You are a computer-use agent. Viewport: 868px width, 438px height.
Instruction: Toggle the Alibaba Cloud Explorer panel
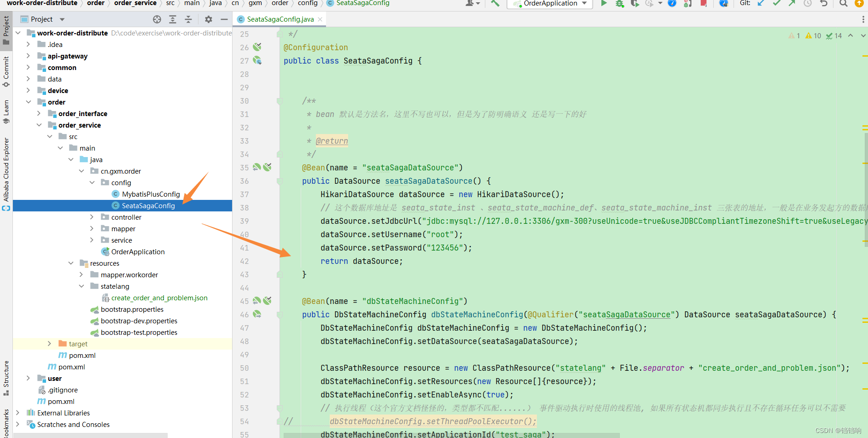point(6,174)
